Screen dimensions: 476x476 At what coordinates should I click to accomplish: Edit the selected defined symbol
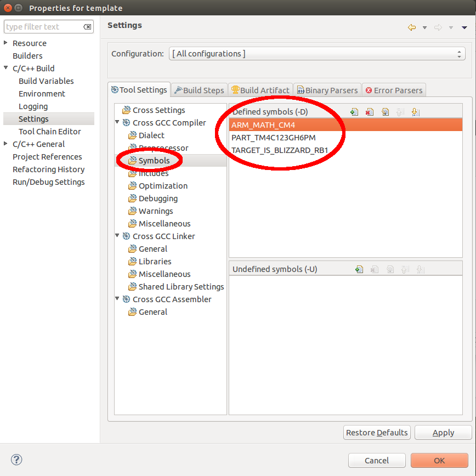[385, 112]
